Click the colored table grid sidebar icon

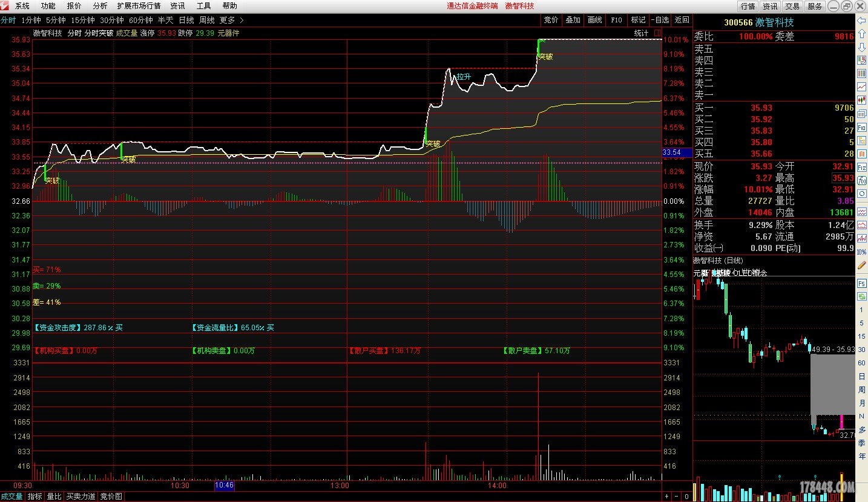(861, 73)
